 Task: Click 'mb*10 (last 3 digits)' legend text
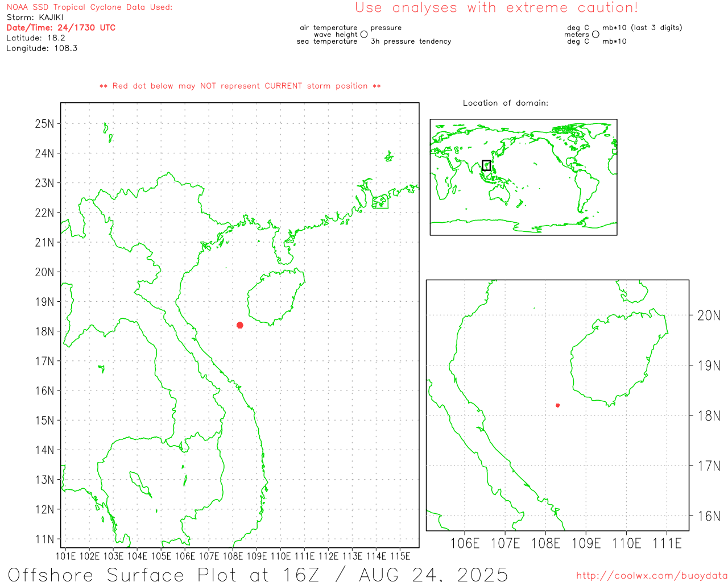(x=642, y=27)
